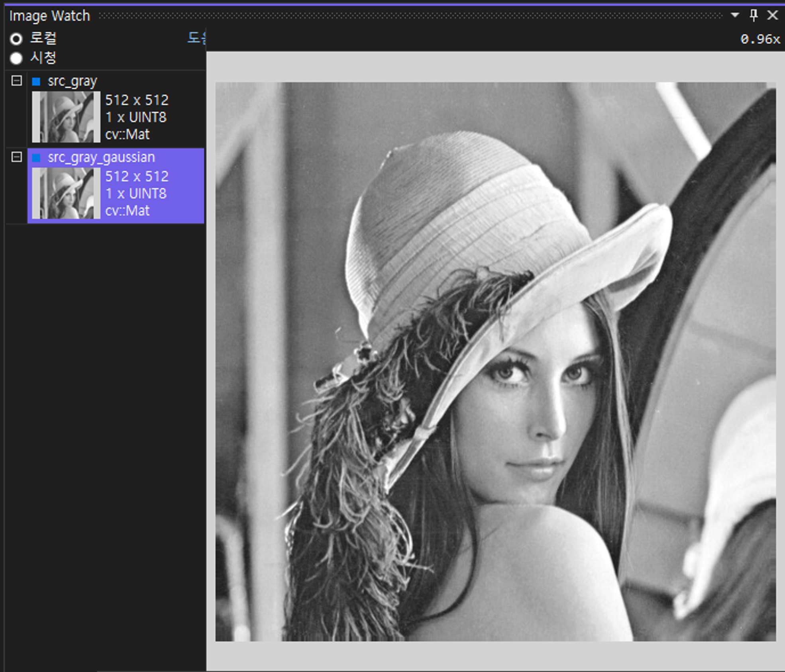The width and height of the screenshot is (785, 672).
Task: Select the src_gray_gaussian variable name
Action: (101, 157)
